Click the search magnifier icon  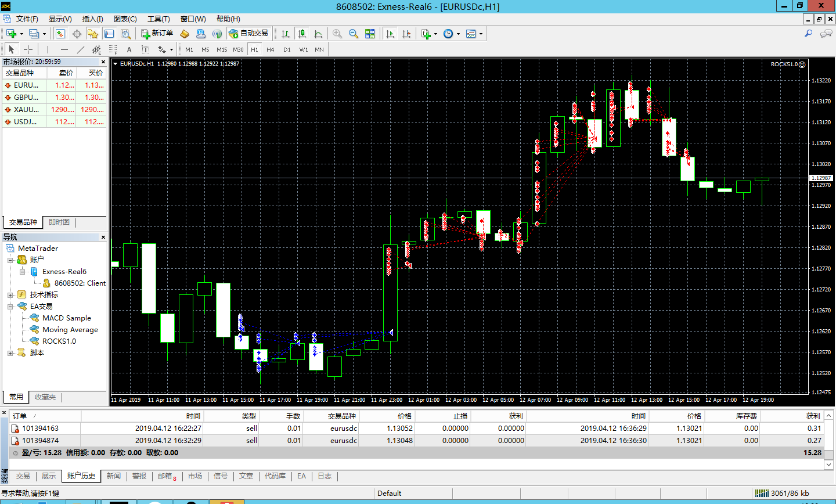coord(808,34)
